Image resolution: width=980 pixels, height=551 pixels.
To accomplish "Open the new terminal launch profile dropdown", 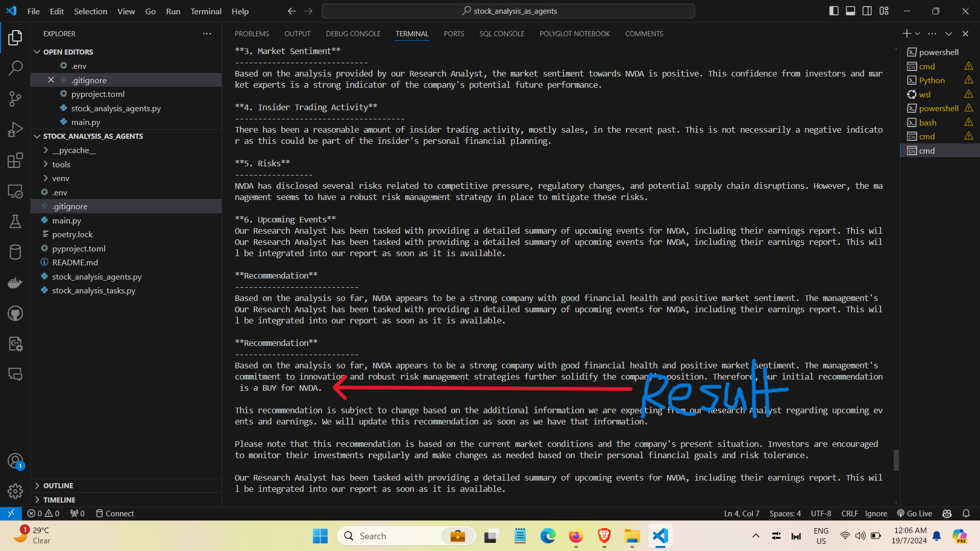I will tap(918, 34).
